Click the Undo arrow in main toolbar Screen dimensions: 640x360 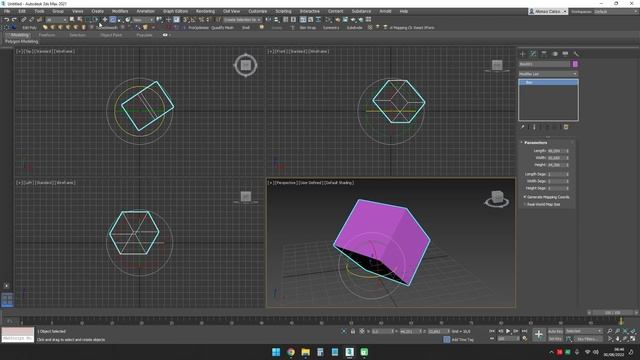[7, 20]
